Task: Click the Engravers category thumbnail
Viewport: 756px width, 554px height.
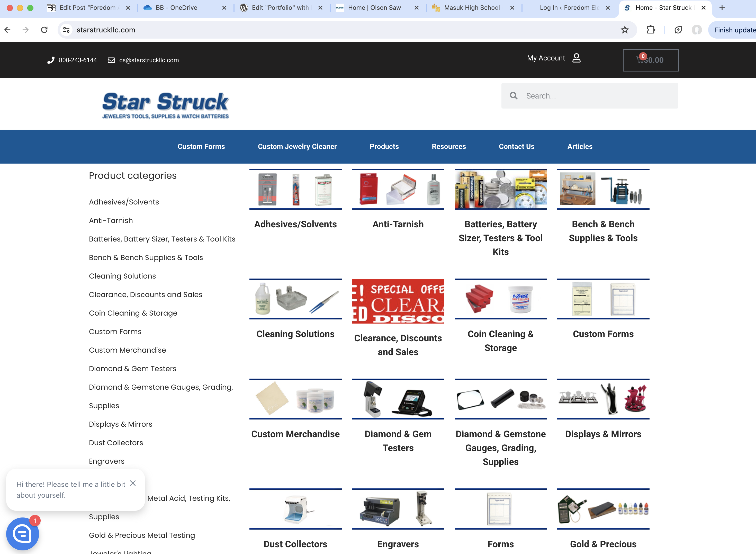Action: coord(398,509)
